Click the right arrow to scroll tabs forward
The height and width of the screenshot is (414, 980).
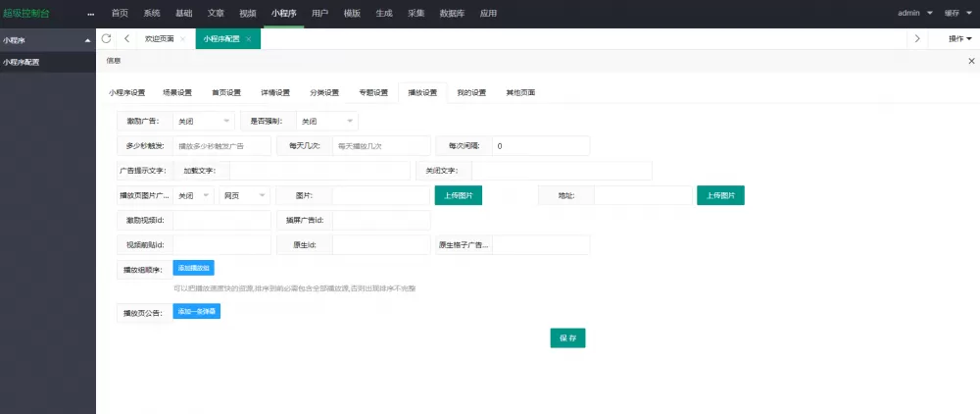(916, 38)
